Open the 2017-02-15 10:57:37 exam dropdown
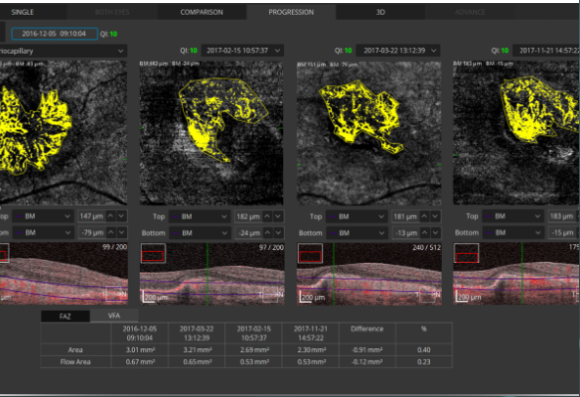580x397 pixels. (243, 51)
